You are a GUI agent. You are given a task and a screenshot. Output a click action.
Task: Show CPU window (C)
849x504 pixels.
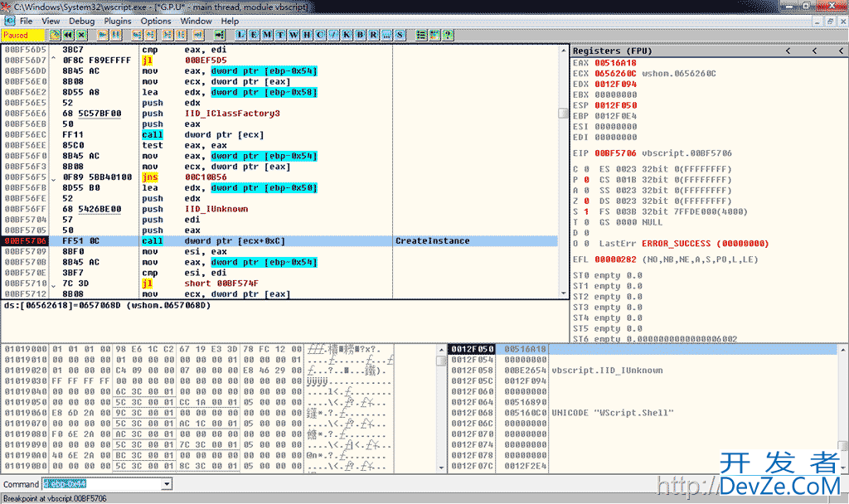(320, 35)
